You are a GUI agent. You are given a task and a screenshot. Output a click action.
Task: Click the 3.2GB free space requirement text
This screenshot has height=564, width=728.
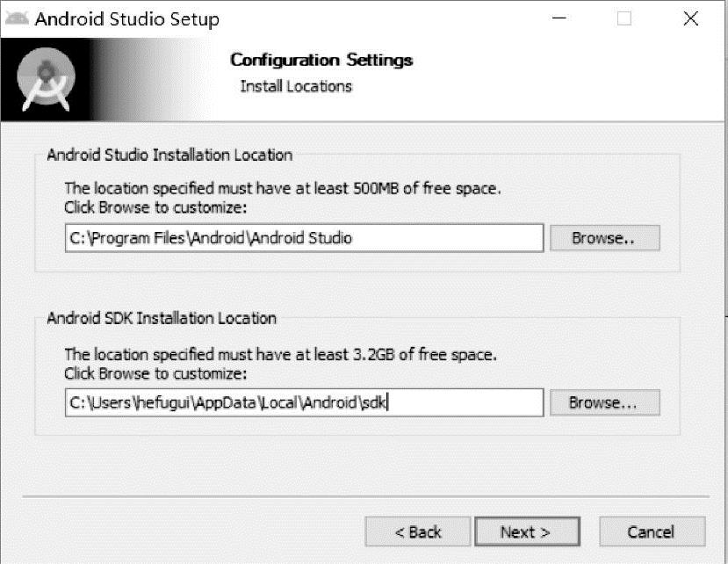[281, 355]
